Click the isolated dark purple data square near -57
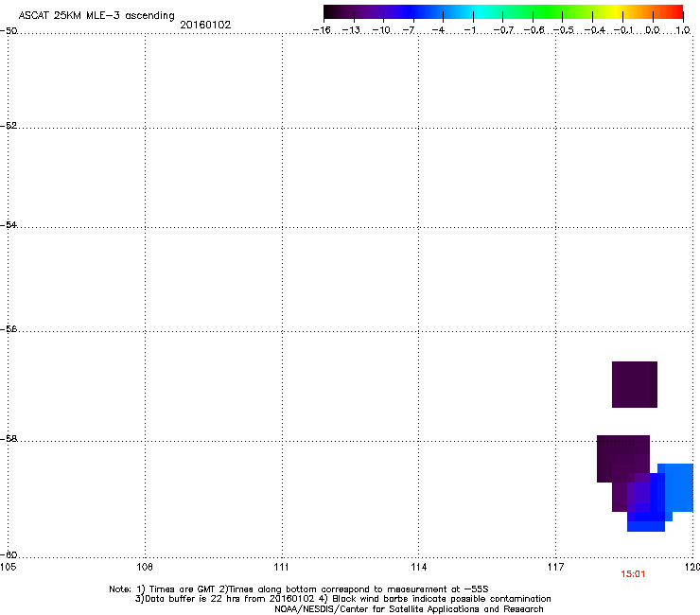Viewport: 700px width, 615px height. [x=635, y=384]
